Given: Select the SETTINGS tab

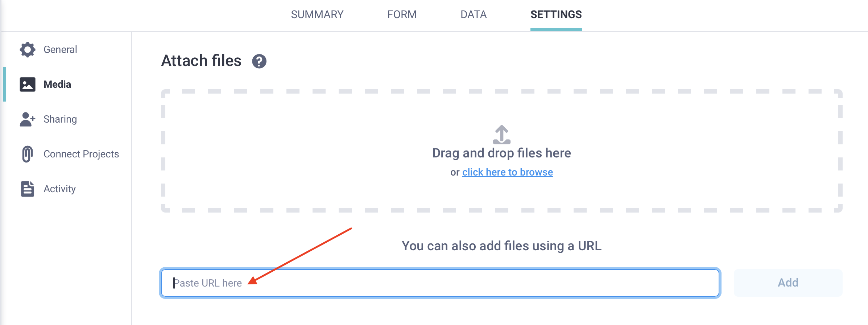Looking at the screenshot, I should pyautogui.click(x=556, y=15).
